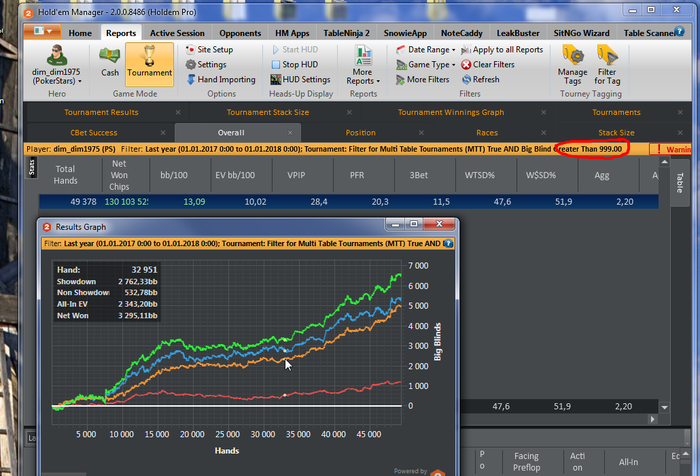Open the SnowieApp ribbon tab

[405, 33]
